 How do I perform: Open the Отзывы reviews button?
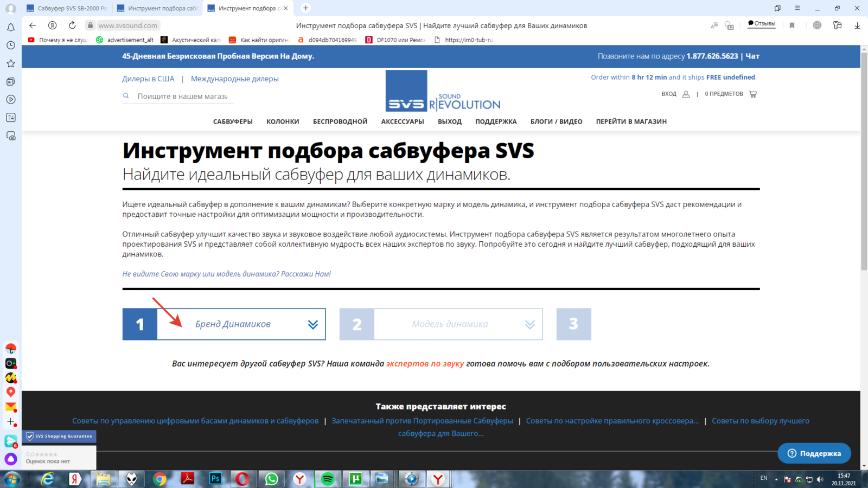tap(762, 24)
